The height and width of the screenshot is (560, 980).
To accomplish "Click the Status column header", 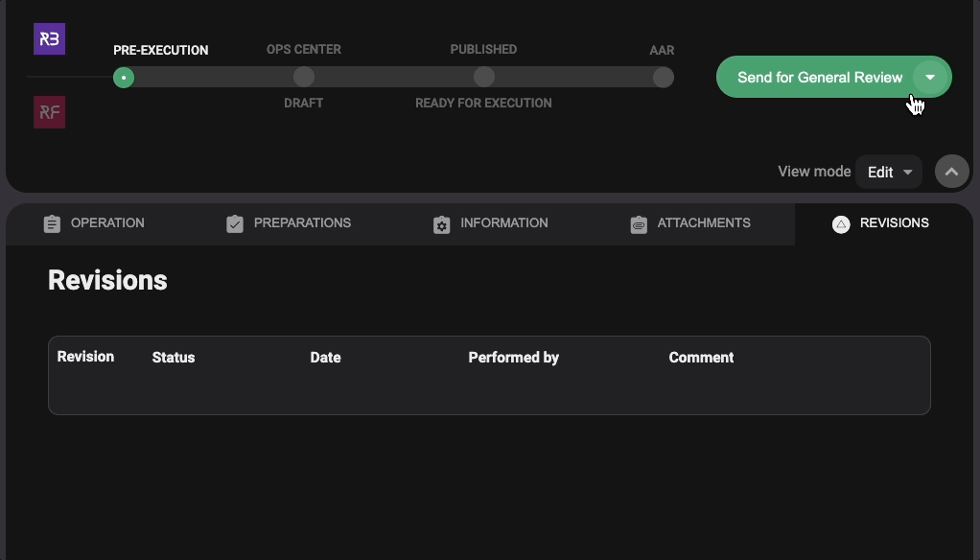I will click(174, 358).
